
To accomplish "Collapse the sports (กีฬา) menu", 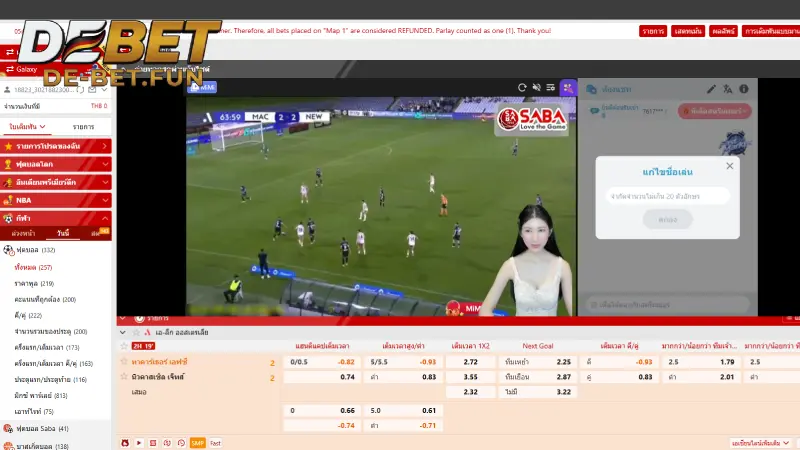I will coord(56,218).
